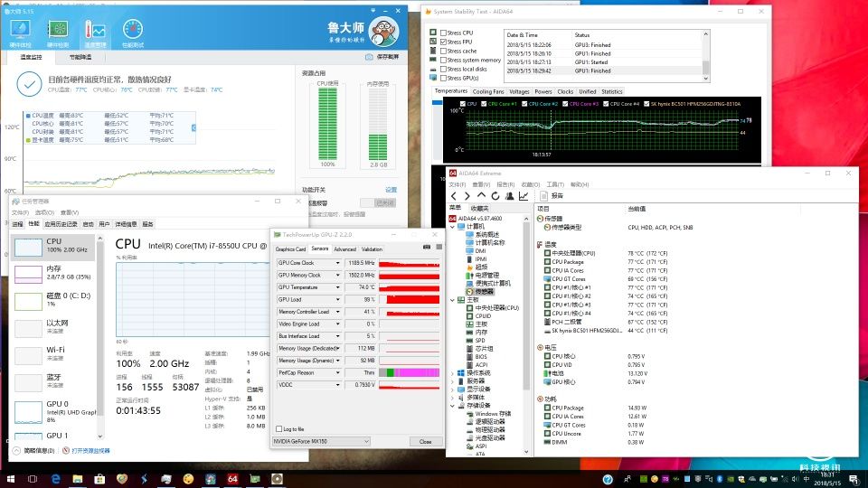Click GPU-Z screenshot camera icon
This screenshot has width=868, height=488.
(x=427, y=248)
